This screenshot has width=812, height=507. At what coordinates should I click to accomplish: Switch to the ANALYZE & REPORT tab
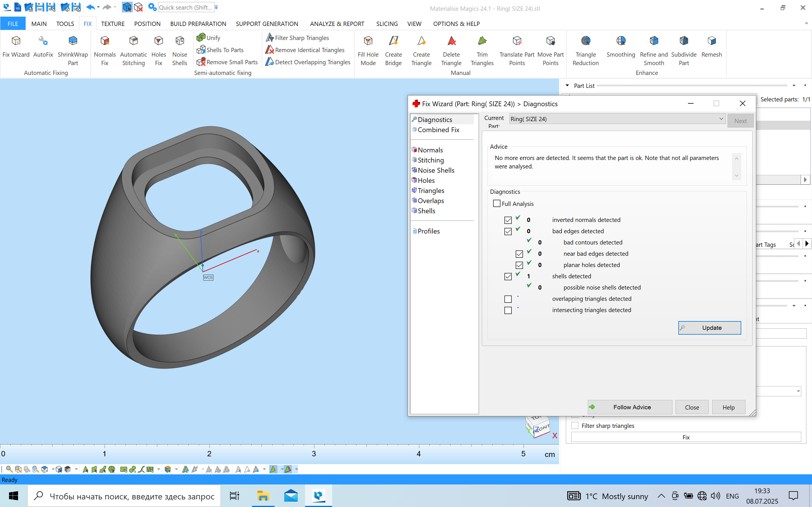point(337,24)
